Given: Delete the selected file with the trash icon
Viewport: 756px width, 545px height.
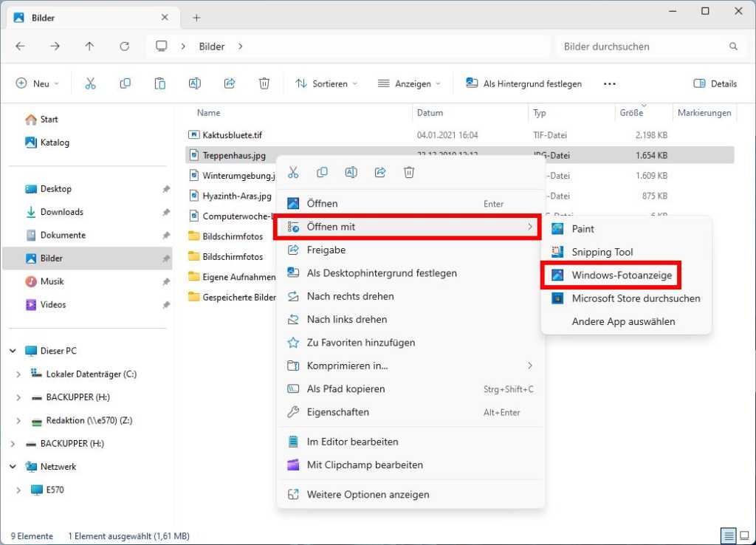Looking at the screenshot, I should coord(409,172).
